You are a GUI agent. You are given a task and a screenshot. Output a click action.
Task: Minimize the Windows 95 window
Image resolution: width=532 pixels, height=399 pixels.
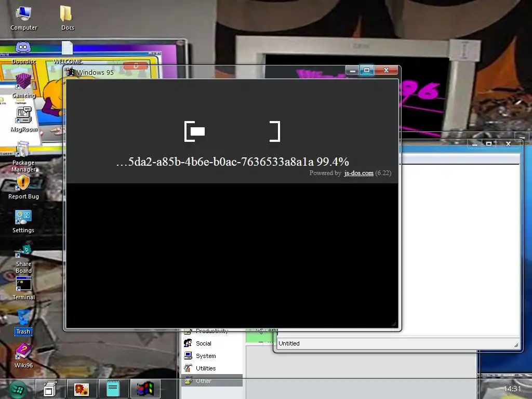(x=353, y=71)
